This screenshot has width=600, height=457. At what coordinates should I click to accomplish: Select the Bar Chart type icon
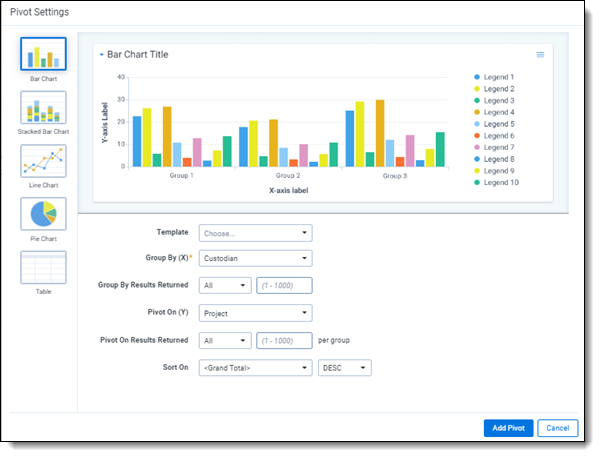click(43, 55)
